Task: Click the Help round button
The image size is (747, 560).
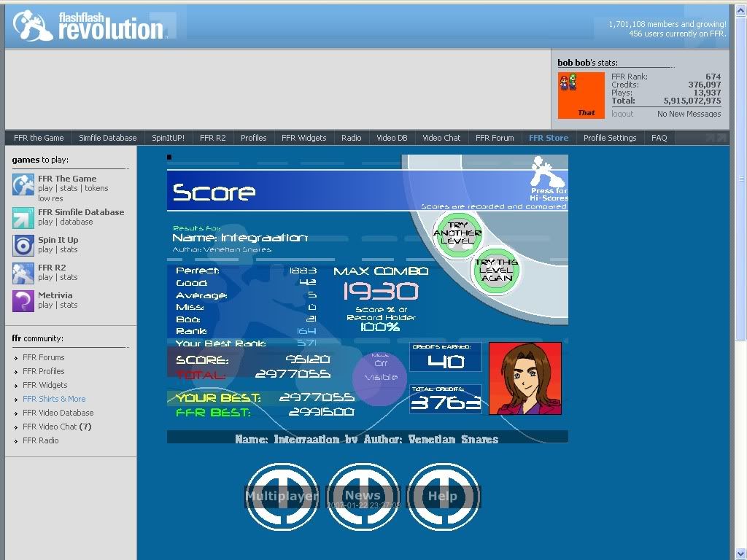Action: tap(443, 497)
